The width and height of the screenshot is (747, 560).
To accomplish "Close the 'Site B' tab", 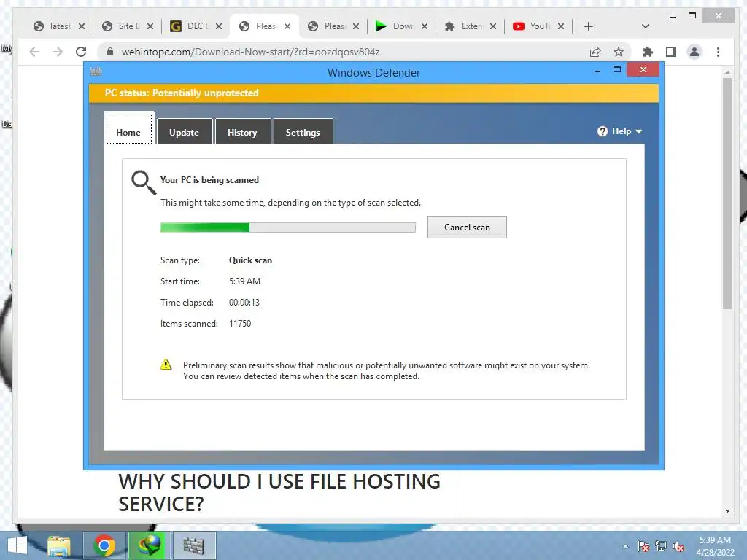I will [150, 26].
